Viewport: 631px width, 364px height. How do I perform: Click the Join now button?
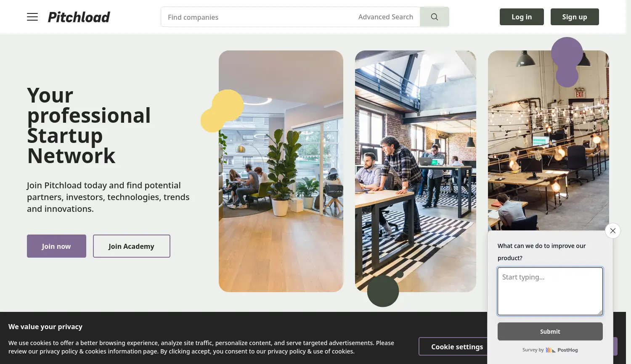point(56,246)
